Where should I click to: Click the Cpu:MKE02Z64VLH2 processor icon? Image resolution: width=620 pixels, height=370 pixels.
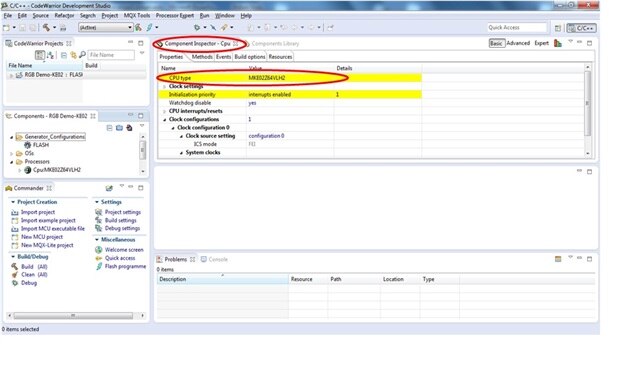pos(27,170)
